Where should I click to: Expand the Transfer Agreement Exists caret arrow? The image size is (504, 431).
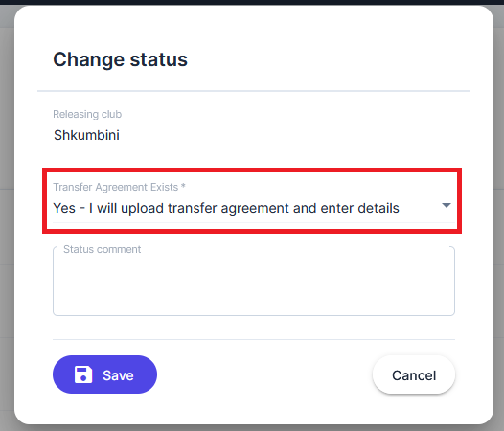tap(447, 205)
